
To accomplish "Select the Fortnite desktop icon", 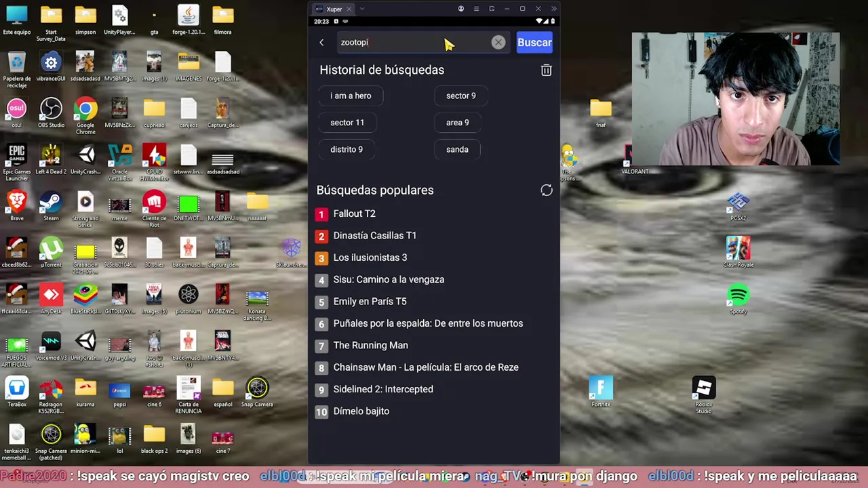I will tap(601, 392).
